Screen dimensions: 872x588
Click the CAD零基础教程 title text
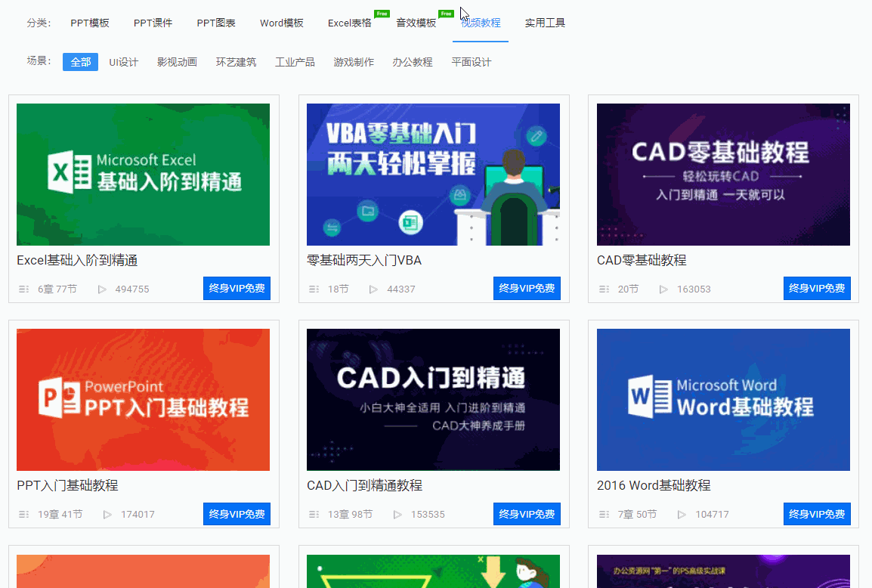642,260
